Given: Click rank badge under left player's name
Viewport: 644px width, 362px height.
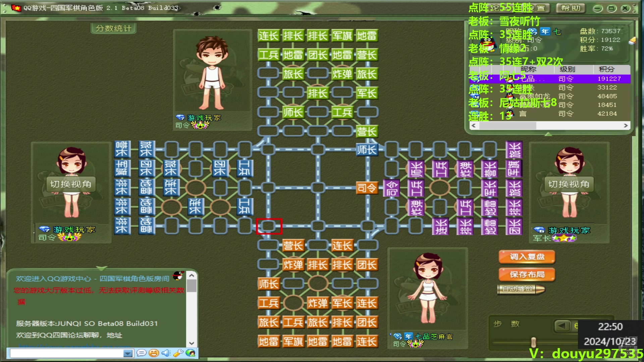Looking at the screenshot, I should click(69, 237).
